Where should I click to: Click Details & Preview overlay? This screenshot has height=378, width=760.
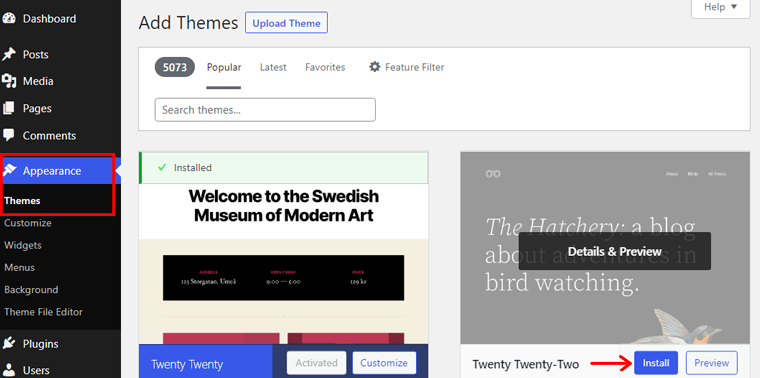(615, 251)
